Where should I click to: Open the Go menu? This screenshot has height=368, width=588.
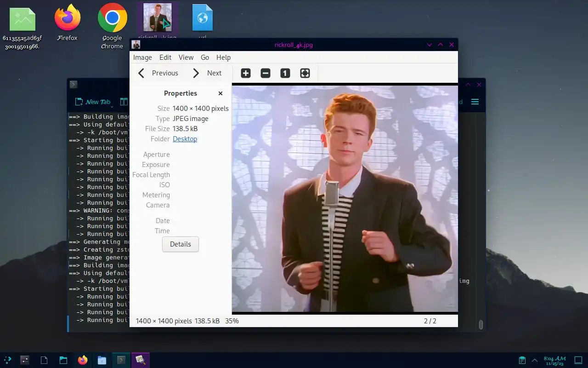(x=205, y=57)
